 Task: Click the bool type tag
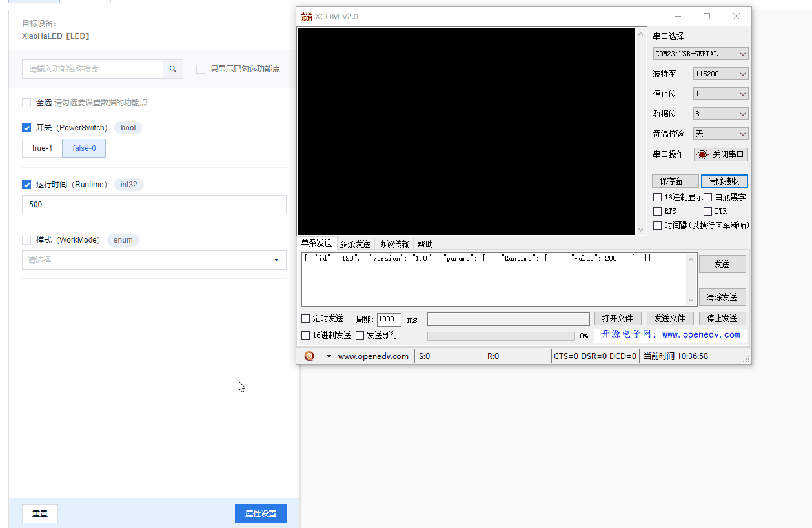128,128
